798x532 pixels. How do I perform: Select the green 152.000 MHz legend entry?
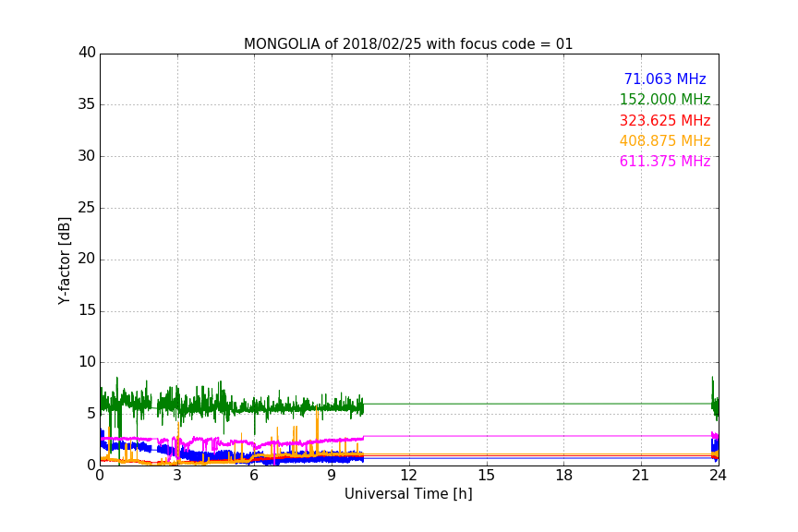tap(664, 100)
